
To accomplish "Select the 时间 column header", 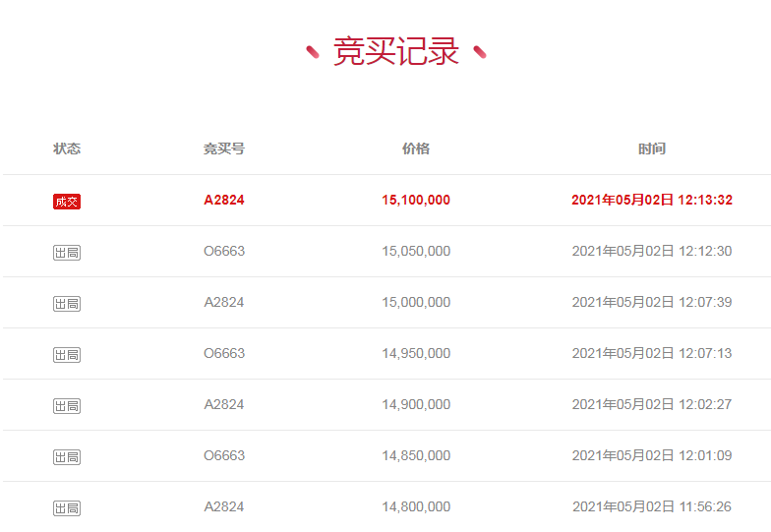I will (652, 149).
